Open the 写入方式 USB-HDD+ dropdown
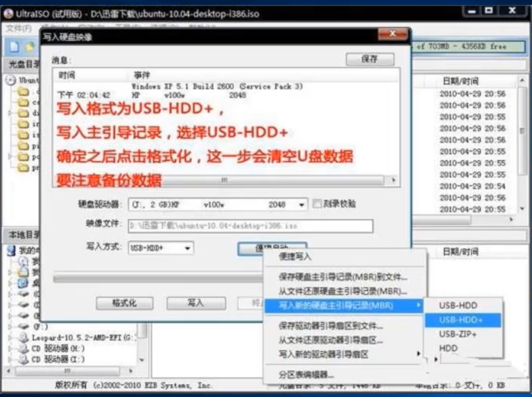 [187, 248]
